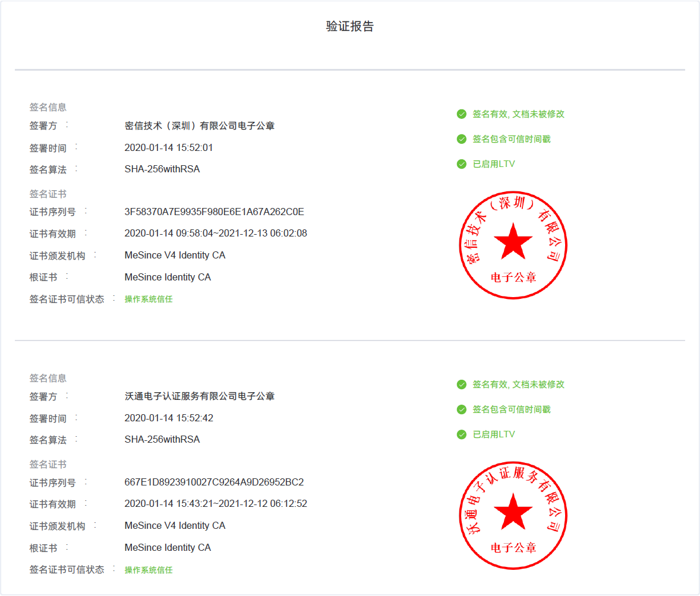Click the 沃通电子认证服务有限公司 red seal stamp

pyautogui.click(x=513, y=515)
